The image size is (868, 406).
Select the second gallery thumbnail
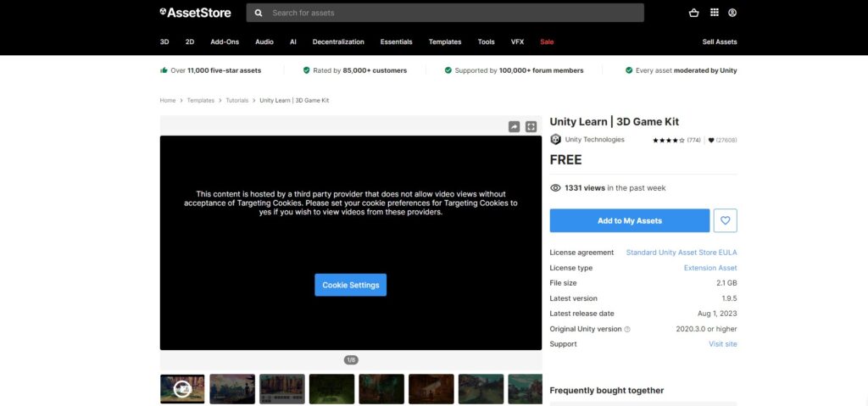tap(232, 389)
